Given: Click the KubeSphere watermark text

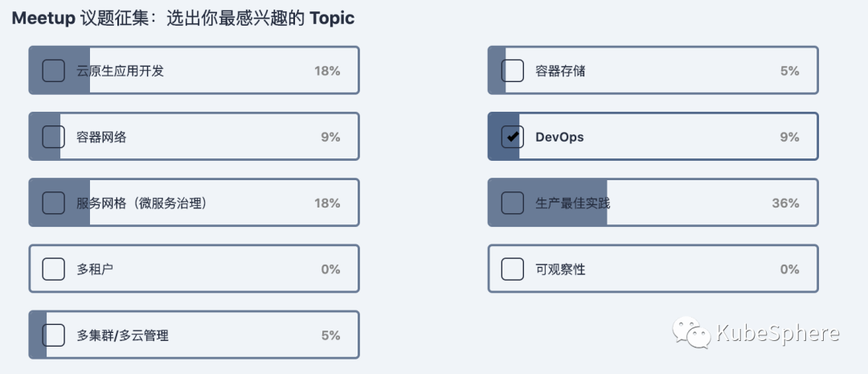Looking at the screenshot, I should tap(777, 333).
